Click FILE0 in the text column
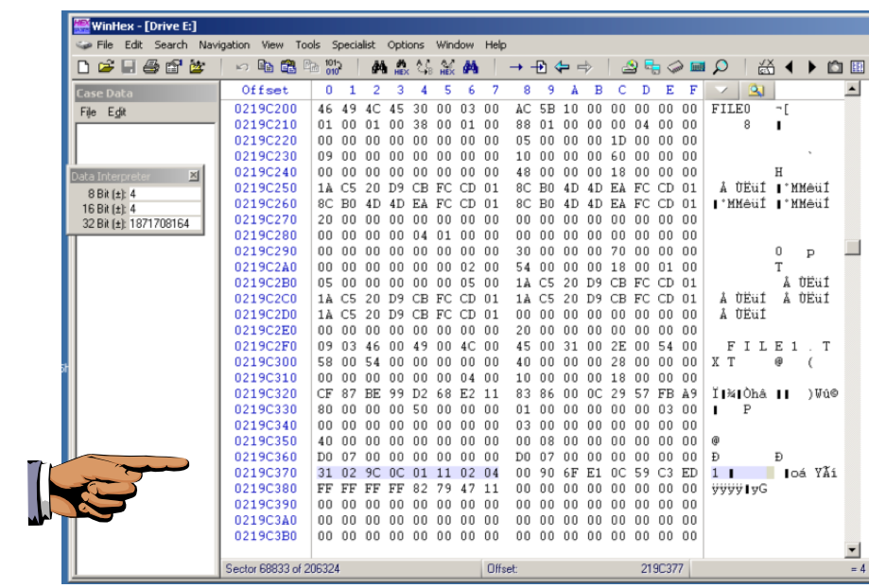This screenshot has height=588, width=869. pyautogui.click(x=730, y=109)
